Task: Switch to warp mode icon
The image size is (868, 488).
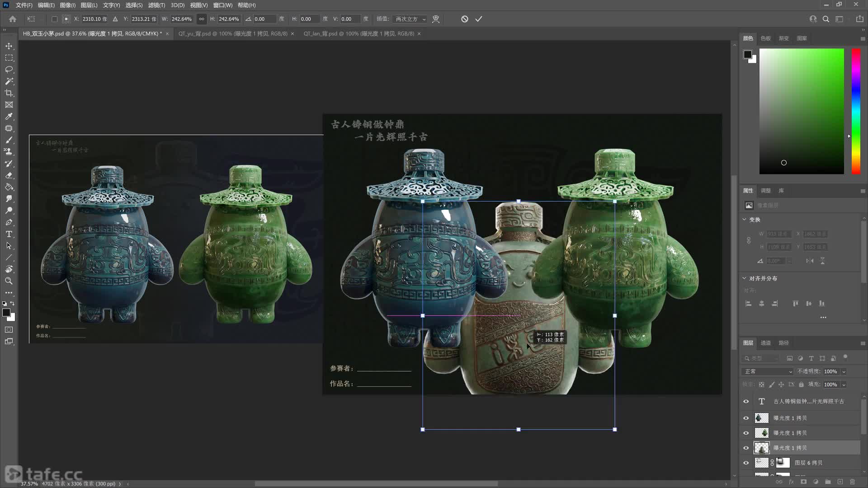Action: tap(436, 19)
